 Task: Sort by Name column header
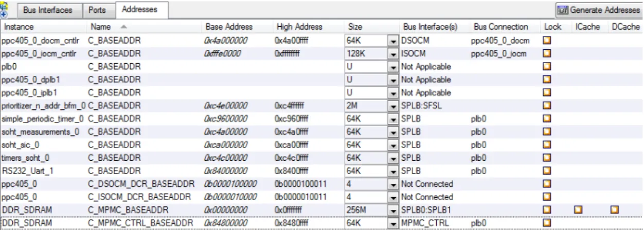click(101, 27)
